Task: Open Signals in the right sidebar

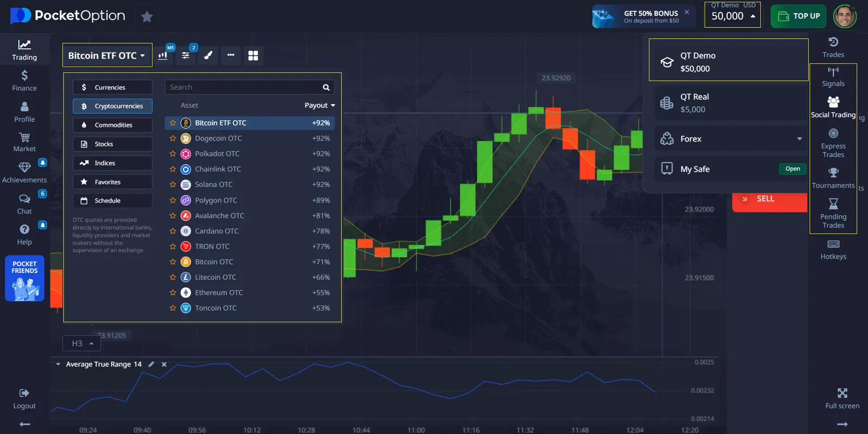Action: click(833, 76)
